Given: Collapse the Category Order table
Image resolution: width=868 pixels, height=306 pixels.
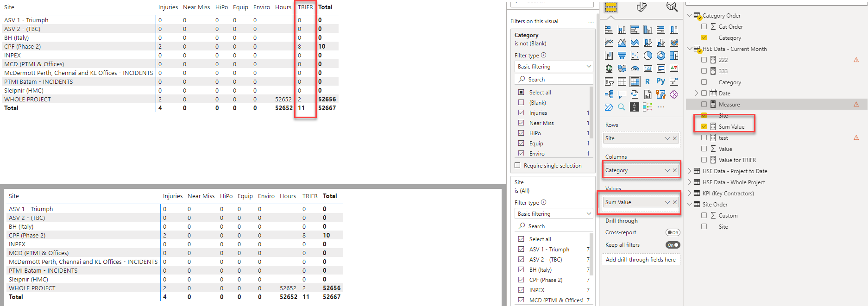Looking at the screenshot, I should (690, 15).
